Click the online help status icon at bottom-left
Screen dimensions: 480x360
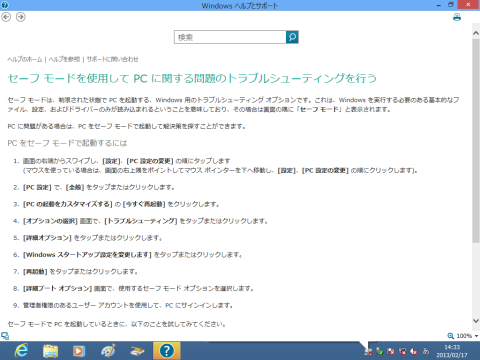pyautogui.click(x=5, y=336)
